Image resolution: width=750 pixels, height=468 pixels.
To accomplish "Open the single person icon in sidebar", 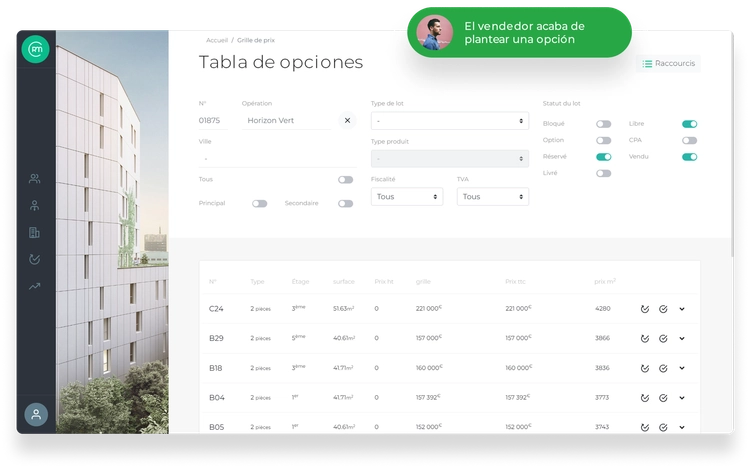I will coord(35,206).
